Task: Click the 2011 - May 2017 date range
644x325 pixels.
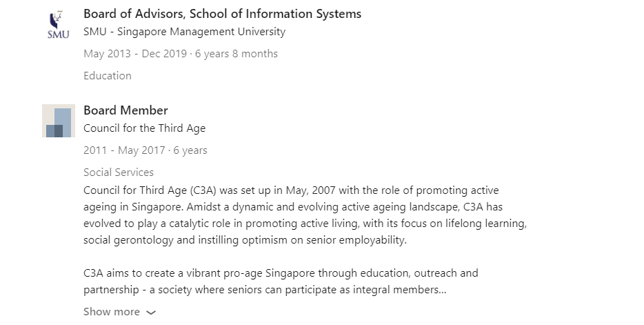Action: click(x=124, y=150)
